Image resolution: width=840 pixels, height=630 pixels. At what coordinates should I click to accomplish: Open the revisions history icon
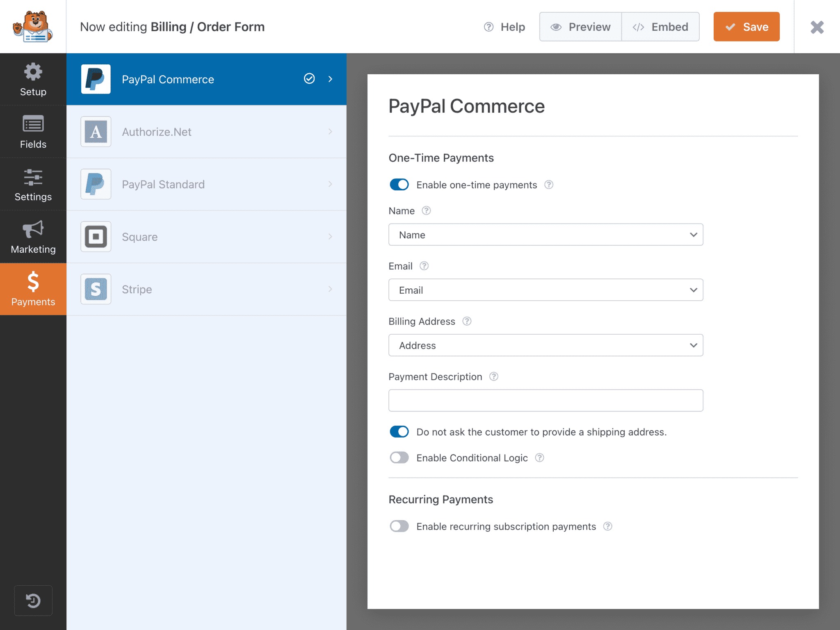point(33,600)
